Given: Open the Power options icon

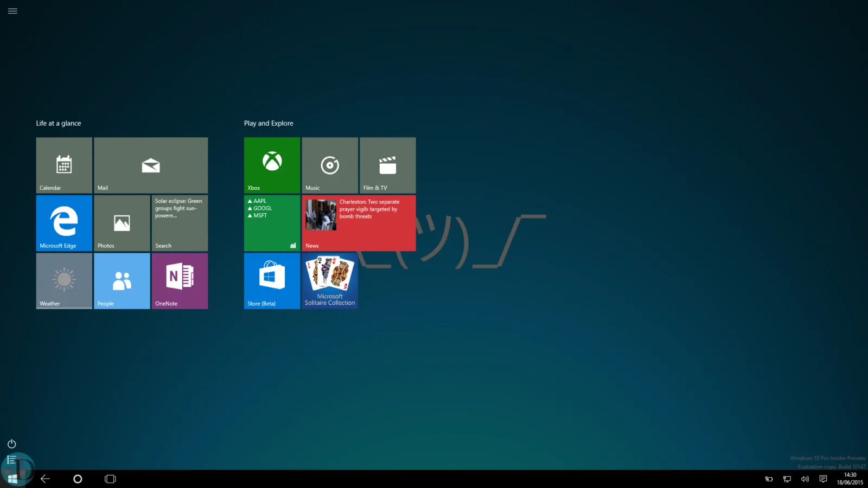Looking at the screenshot, I should pos(12,444).
